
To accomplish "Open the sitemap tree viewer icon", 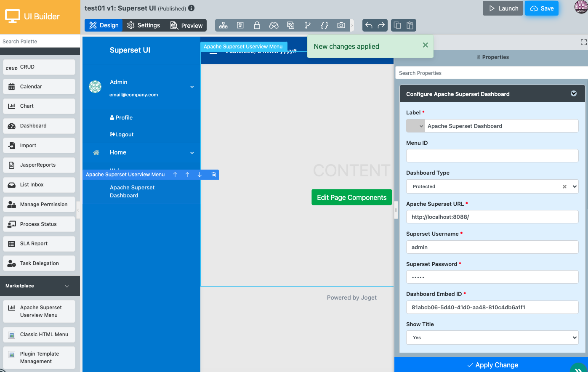I will pos(223,25).
